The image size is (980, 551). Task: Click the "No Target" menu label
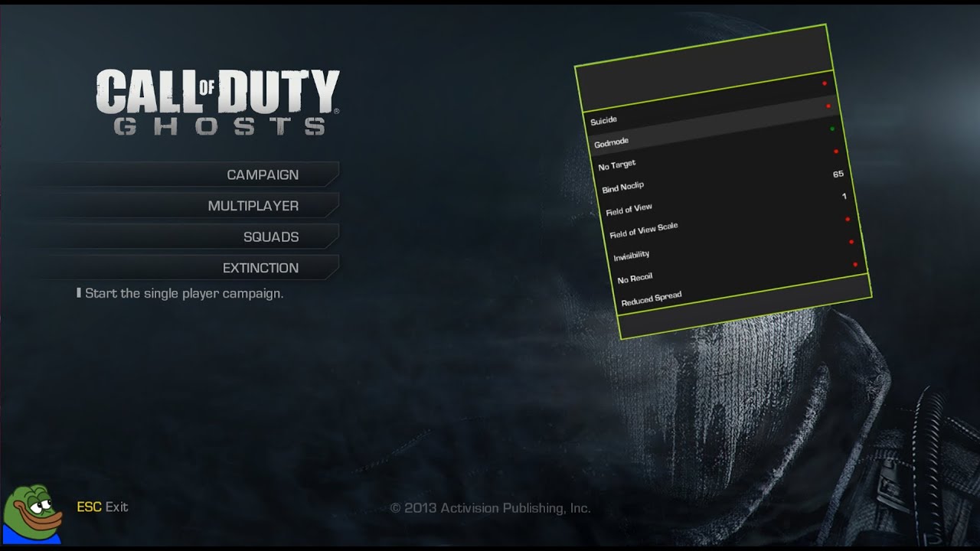pyautogui.click(x=617, y=165)
